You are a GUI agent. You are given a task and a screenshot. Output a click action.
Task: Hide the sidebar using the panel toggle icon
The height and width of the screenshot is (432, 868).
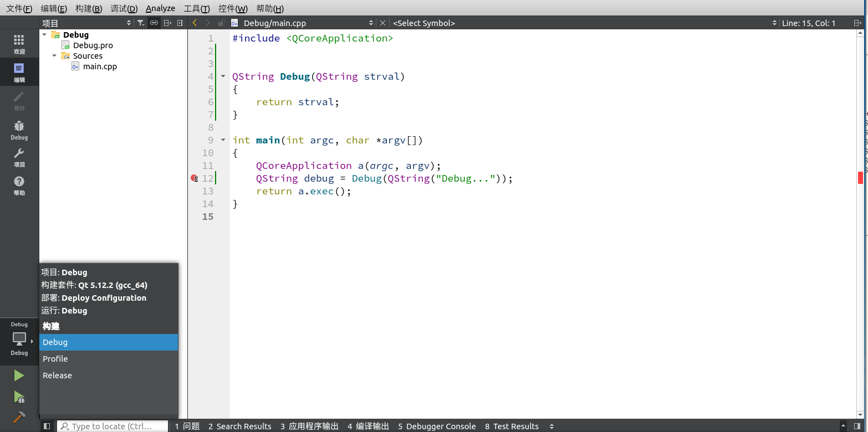click(x=47, y=425)
